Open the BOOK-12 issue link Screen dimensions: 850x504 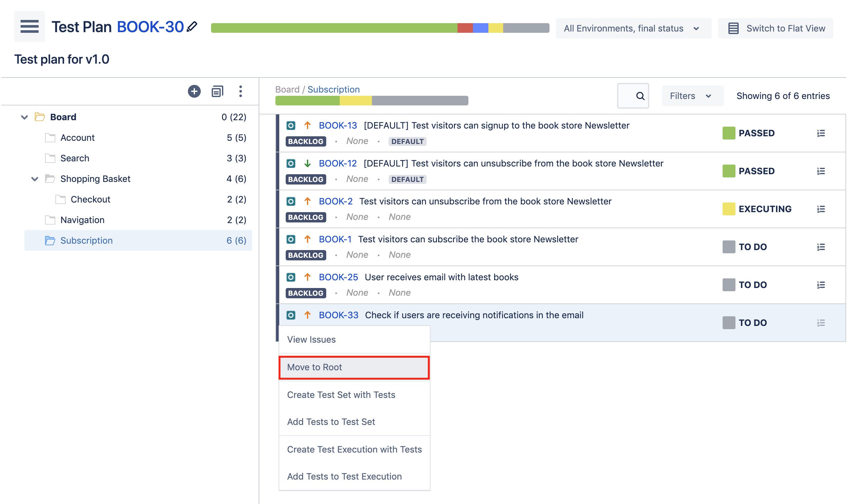tap(337, 163)
